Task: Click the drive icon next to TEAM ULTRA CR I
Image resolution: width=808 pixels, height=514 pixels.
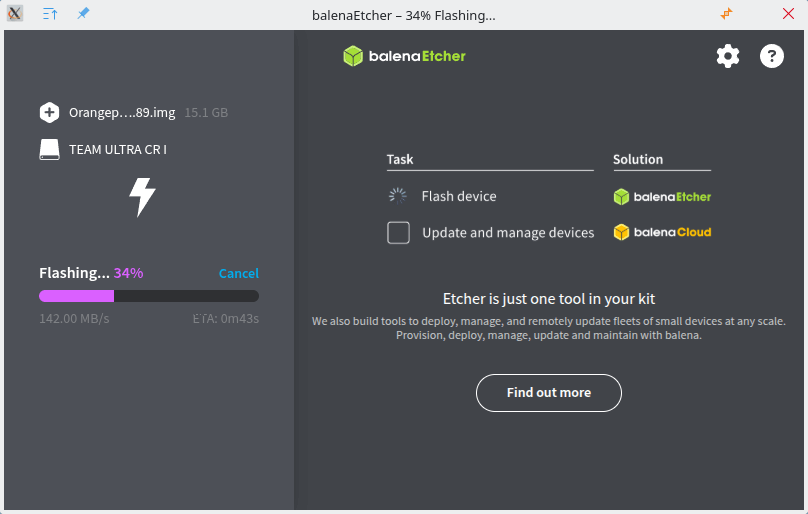Action: pos(50,150)
